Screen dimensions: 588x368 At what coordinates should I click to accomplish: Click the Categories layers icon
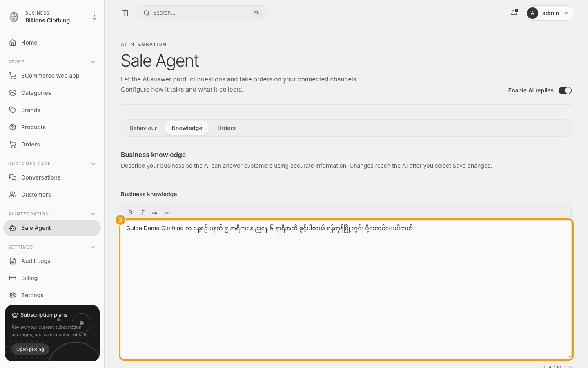click(13, 93)
